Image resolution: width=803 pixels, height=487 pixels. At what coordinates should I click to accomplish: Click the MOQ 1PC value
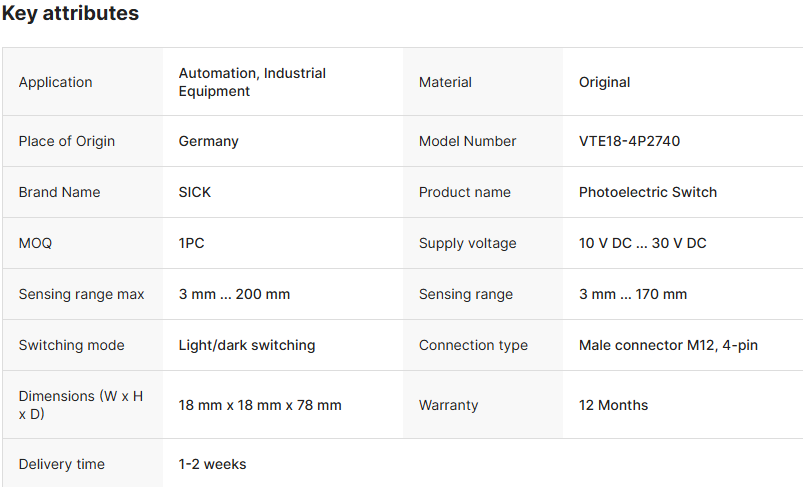tap(191, 243)
